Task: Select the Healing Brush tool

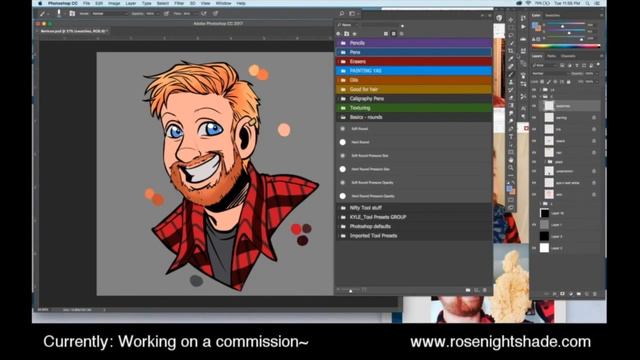Action: (511, 66)
